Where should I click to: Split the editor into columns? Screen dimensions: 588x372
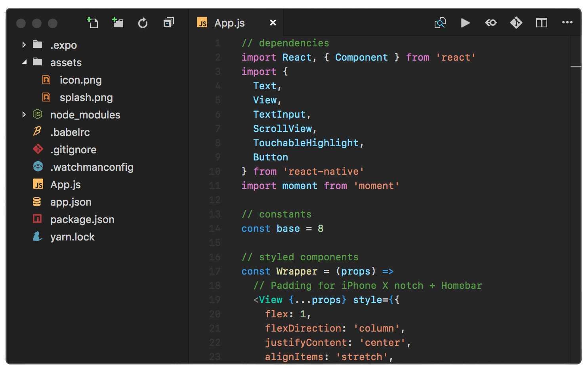pyautogui.click(x=542, y=23)
